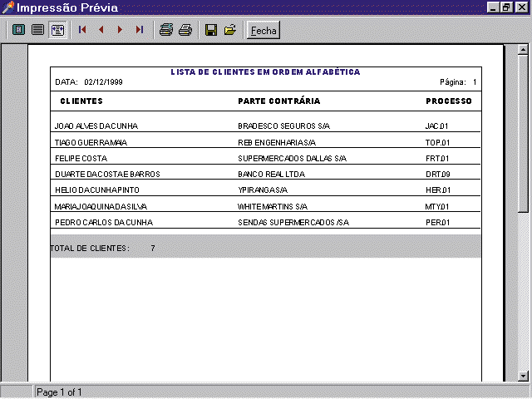
Task: Open the system menu from the title bar icon
Action: click(8, 7)
